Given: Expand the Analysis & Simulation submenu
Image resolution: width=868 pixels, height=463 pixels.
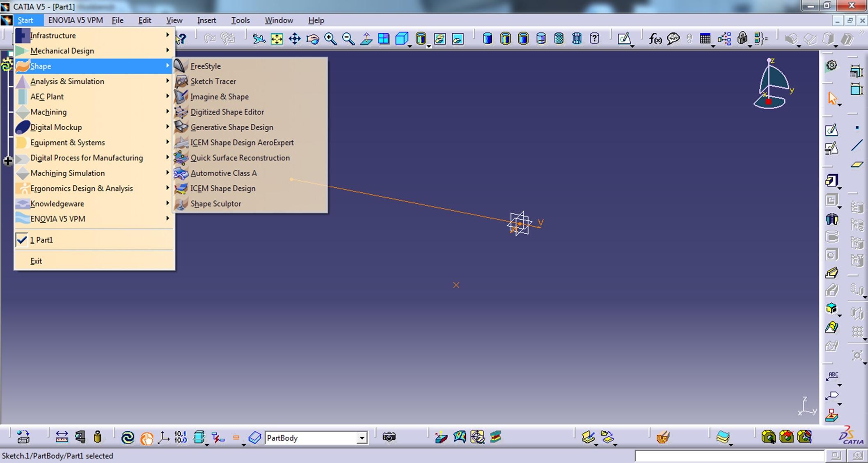Looking at the screenshot, I should click(x=94, y=81).
